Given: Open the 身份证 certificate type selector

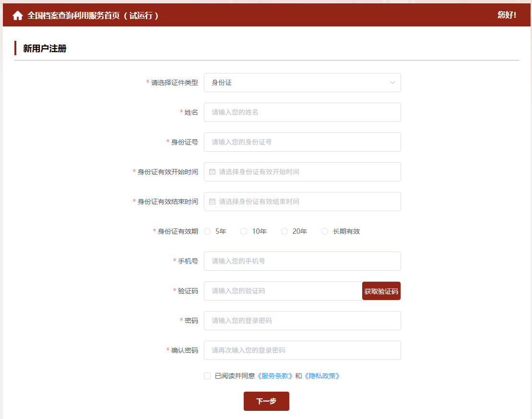Looking at the screenshot, I should [297, 83].
